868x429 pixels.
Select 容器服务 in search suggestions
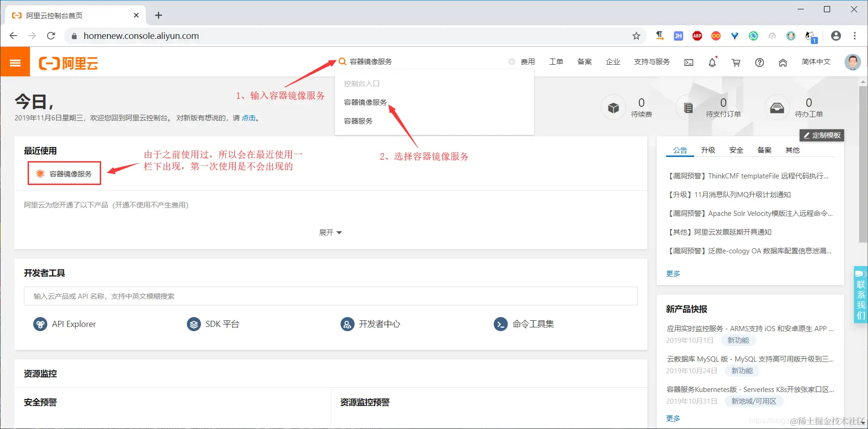click(x=358, y=121)
